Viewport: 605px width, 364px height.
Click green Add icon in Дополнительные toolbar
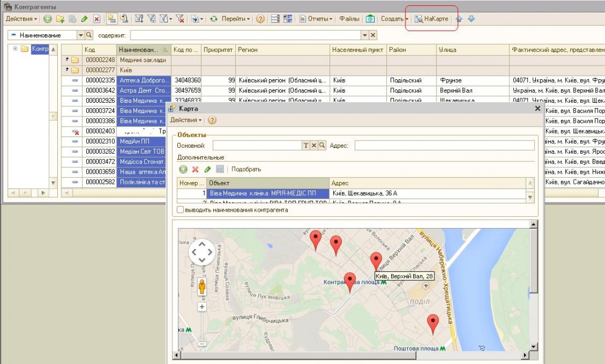coord(183,169)
